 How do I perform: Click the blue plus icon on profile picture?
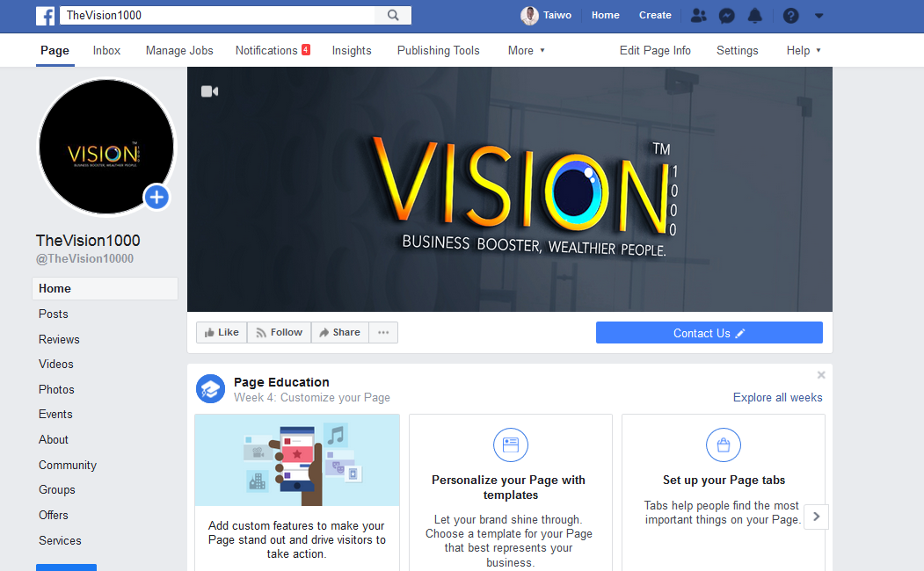156,197
